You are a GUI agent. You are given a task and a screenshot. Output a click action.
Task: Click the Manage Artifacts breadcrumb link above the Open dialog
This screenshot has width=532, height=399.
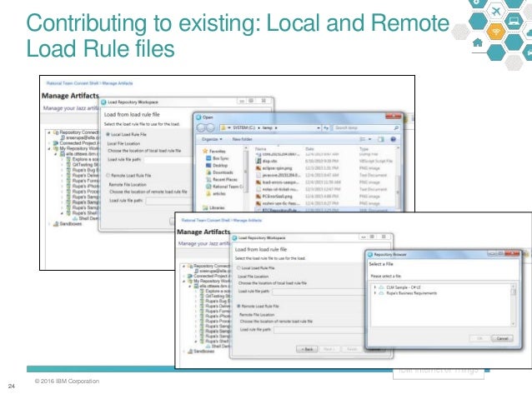[x=118, y=83]
